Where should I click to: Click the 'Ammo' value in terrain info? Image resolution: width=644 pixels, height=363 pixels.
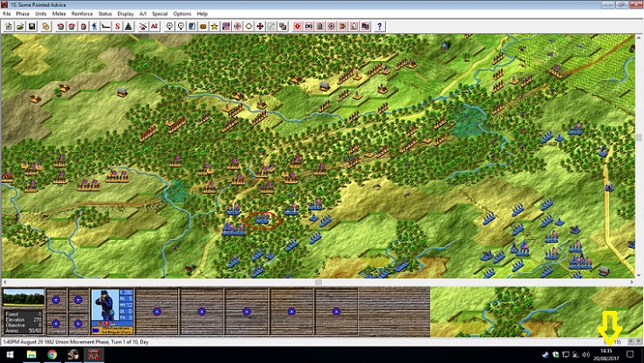(36, 330)
